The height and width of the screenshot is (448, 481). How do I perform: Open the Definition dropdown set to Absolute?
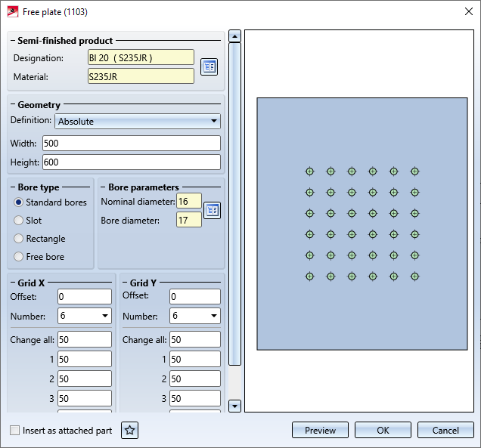(x=138, y=121)
